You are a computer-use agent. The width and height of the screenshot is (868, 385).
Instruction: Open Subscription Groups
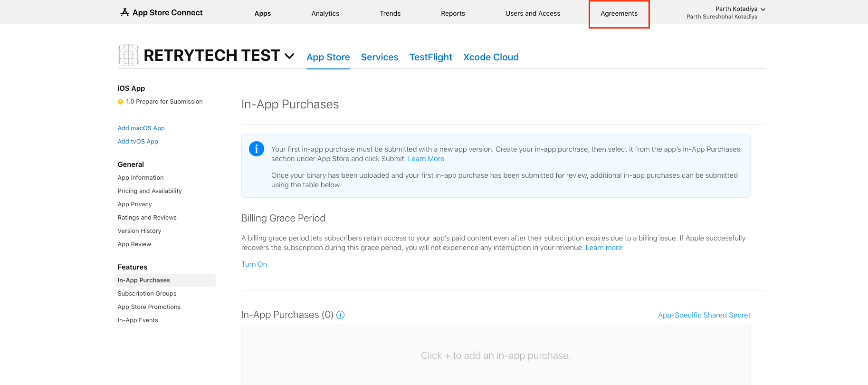[147, 294]
